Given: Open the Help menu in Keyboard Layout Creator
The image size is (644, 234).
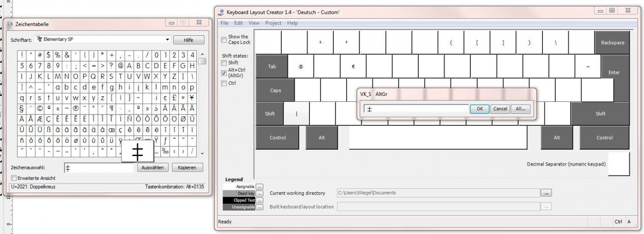Looking at the screenshot, I should click(x=292, y=23).
